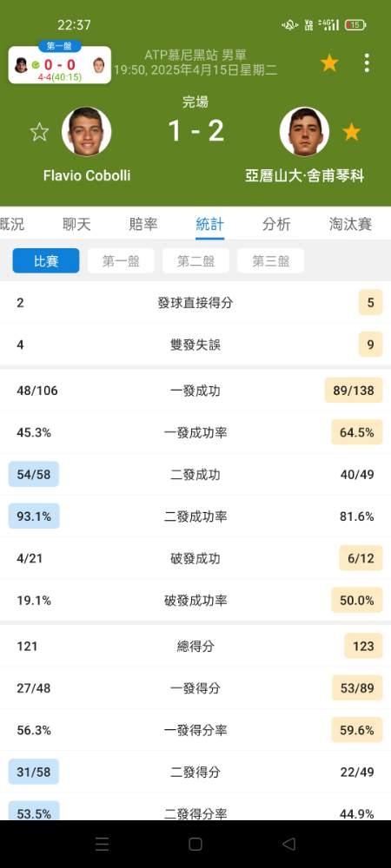Tap the Android recent apps icon
The width and height of the screenshot is (391, 868).
(x=102, y=844)
